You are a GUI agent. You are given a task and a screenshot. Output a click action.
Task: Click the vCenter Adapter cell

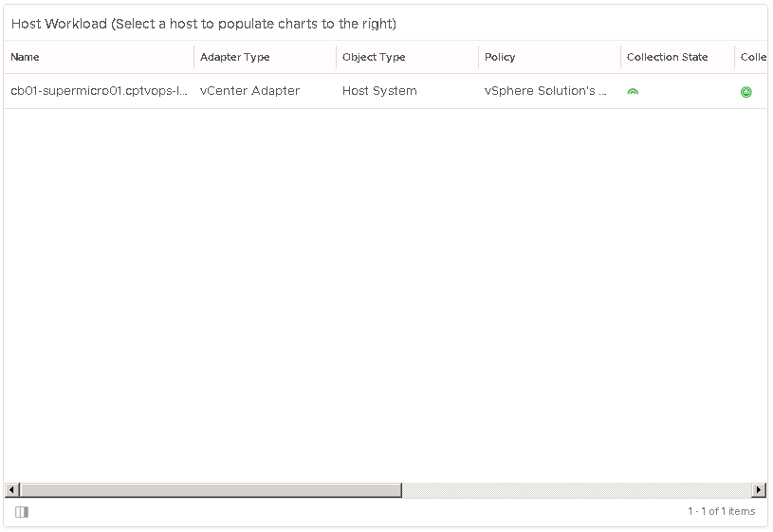249,91
